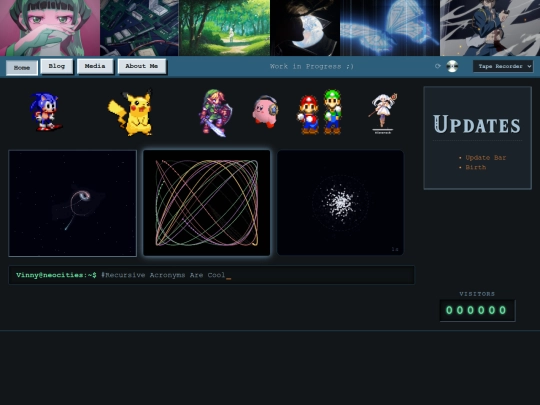
Task: Click the blue-uniform character banner image
Action: [490, 28]
